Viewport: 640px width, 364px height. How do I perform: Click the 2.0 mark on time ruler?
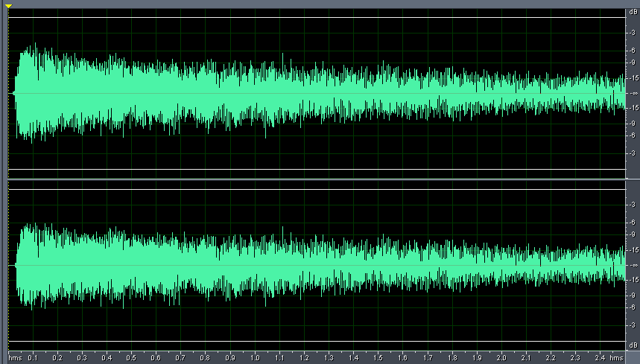point(501,357)
